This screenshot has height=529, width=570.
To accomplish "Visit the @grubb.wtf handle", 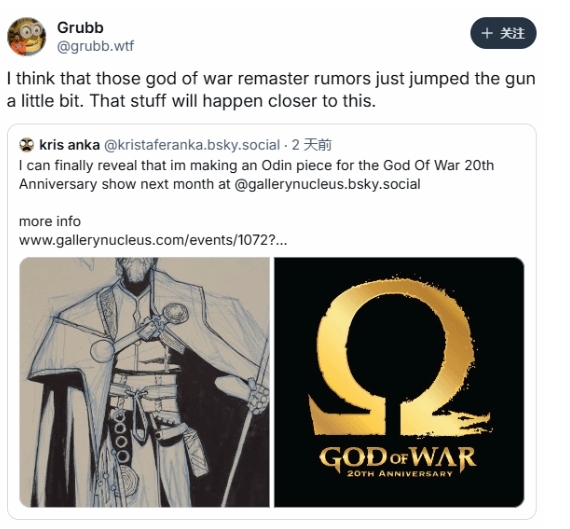I will click(95, 47).
